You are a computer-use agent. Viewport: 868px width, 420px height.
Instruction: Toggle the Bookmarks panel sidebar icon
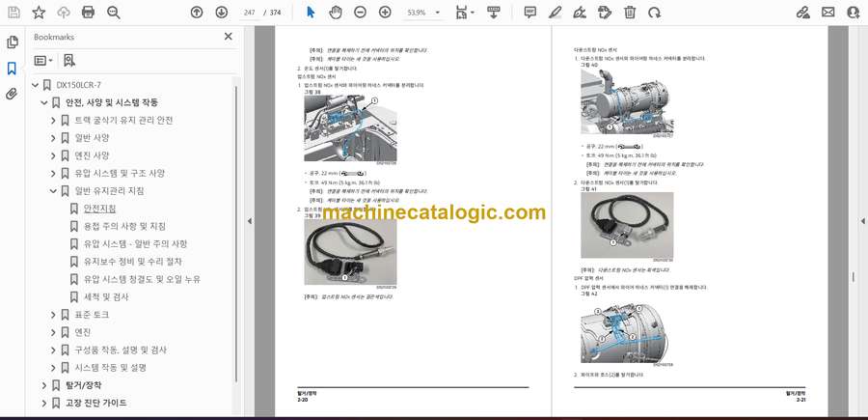pyautogui.click(x=12, y=69)
